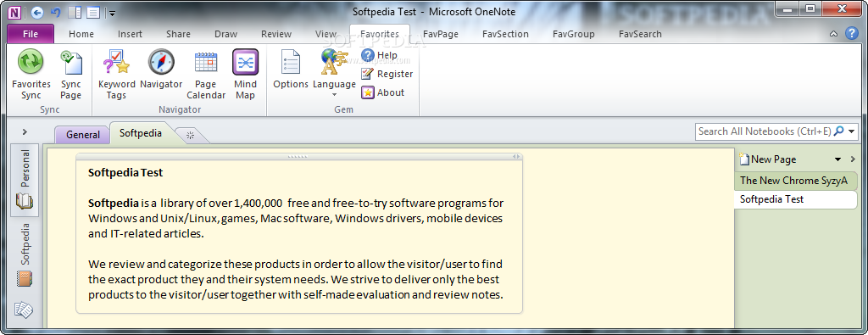
Task: Open the FavSearch ribbon tab
Action: click(640, 34)
